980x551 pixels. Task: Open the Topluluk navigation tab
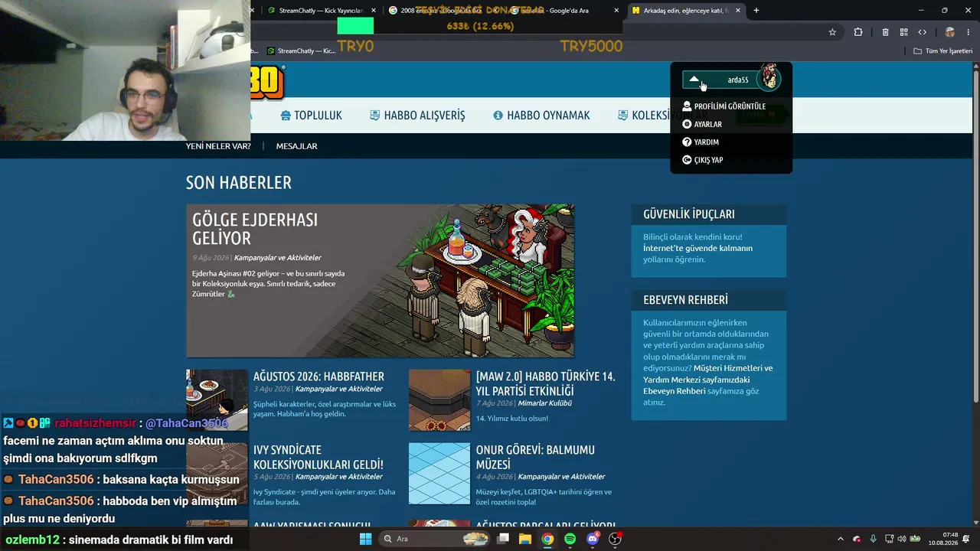[311, 116]
